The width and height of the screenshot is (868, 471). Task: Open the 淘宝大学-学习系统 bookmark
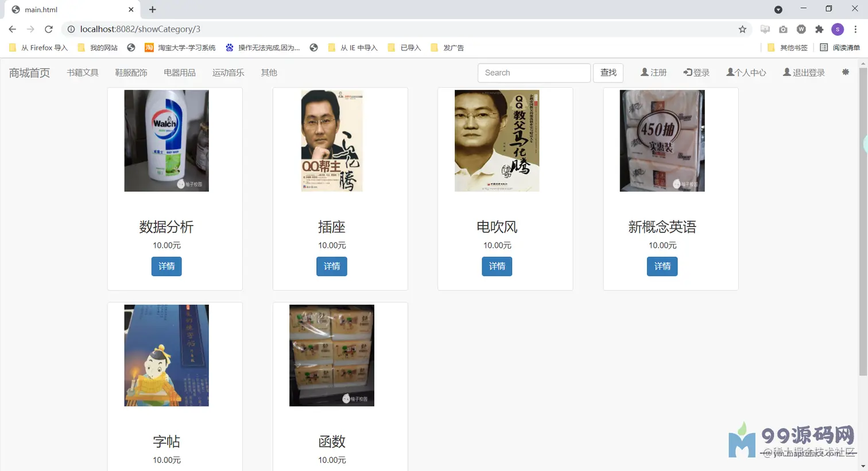(x=180, y=48)
